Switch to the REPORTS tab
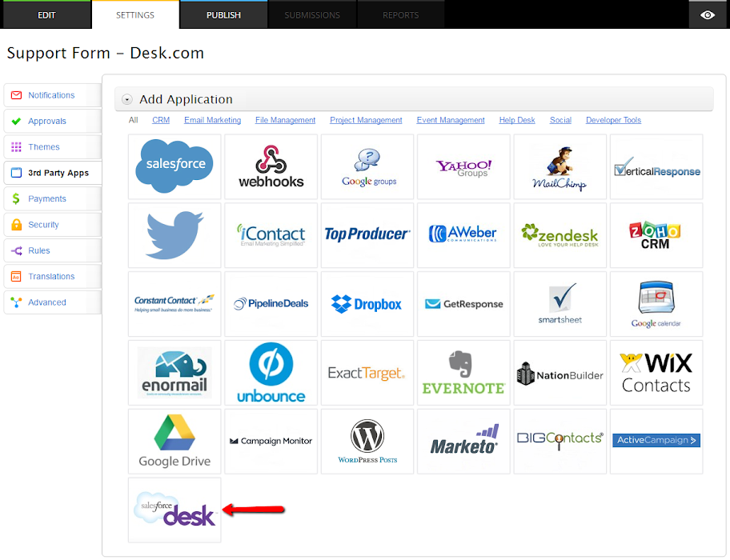The width and height of the screenshot is (730, 560). click(x=401, y=15)
